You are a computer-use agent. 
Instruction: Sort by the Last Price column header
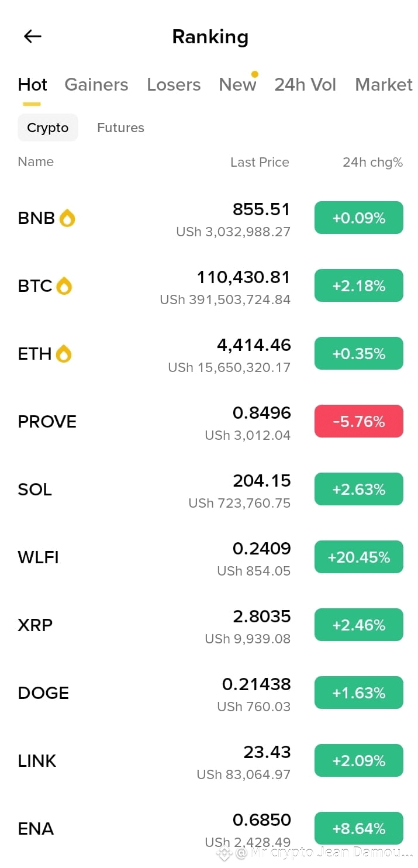point(260,162)
